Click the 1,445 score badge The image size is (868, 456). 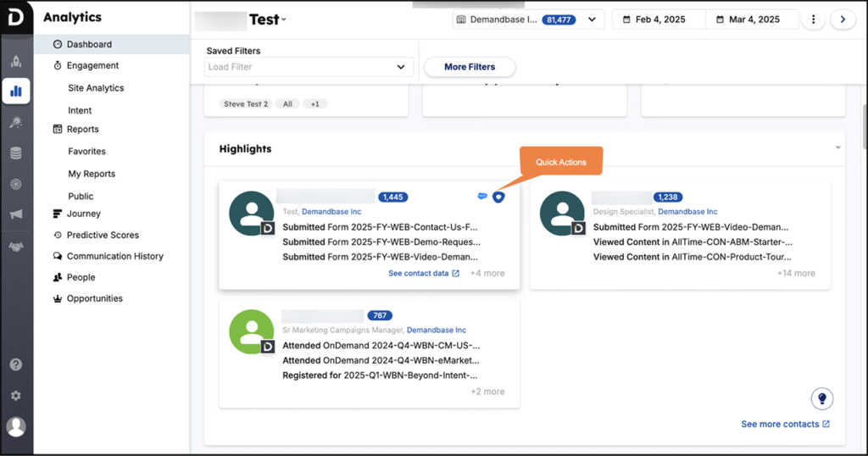(x=393, y=197)
